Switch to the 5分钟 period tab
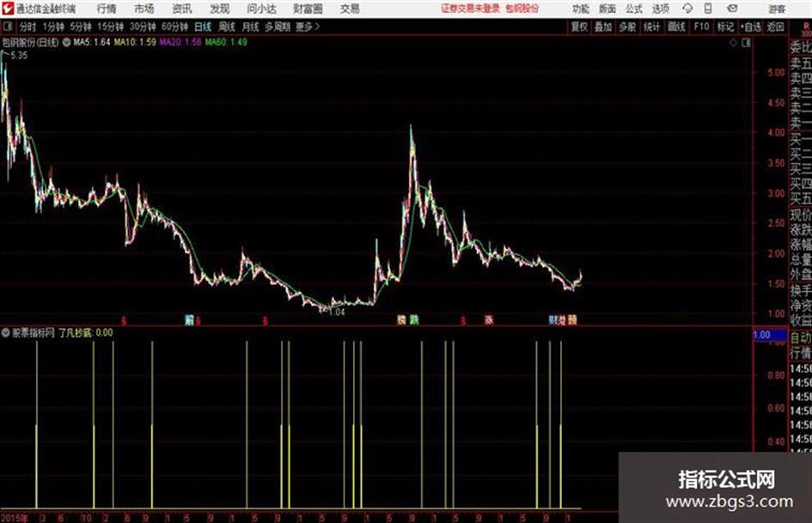The width and height of the screenshot is (812, 523). (x=80, y=27)
